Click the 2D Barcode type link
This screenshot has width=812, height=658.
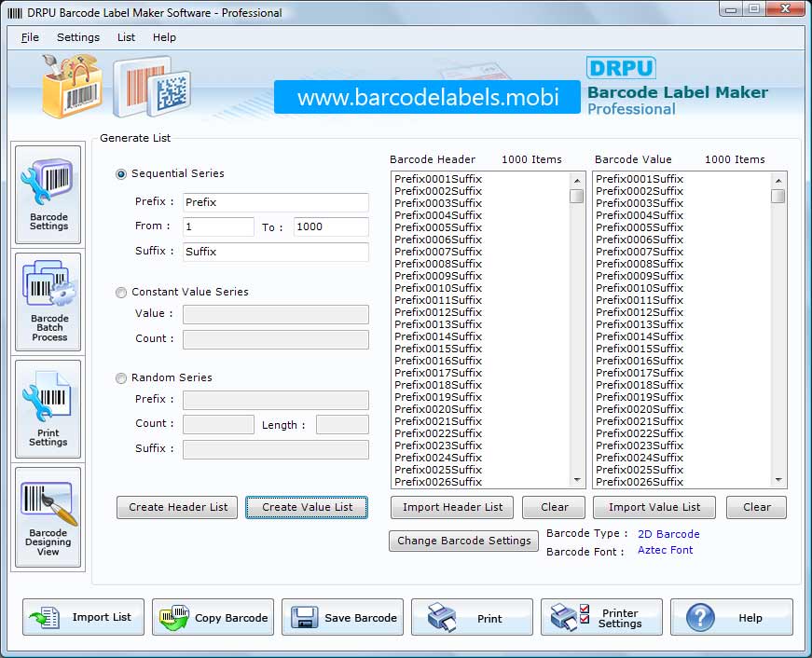tap(668, 534)
